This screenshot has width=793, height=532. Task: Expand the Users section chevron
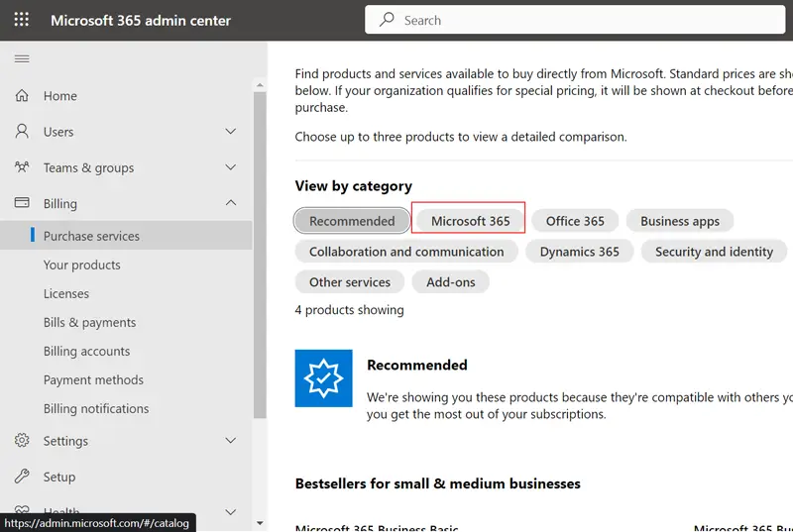231,132
